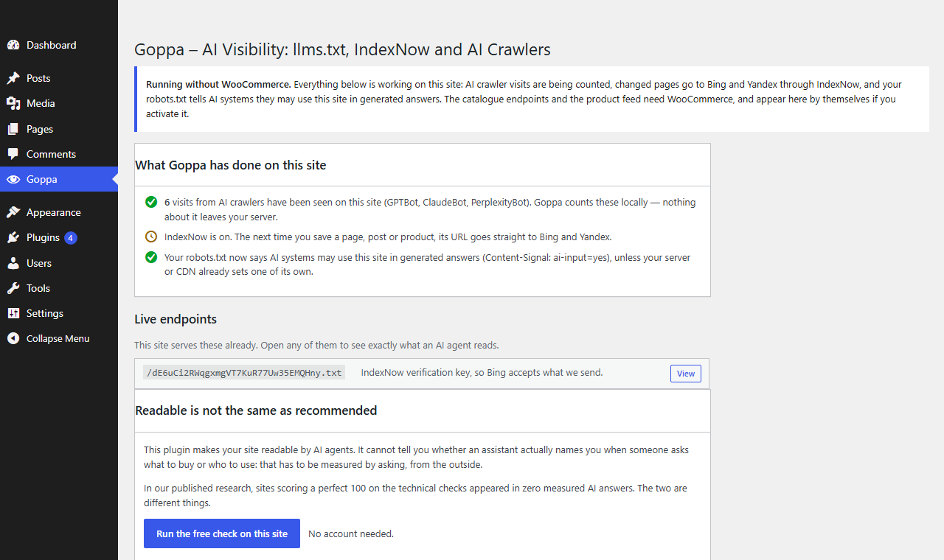Screen dimensions: 944x560
Task: View the IndexNow verification key file
Action: point(686,374)
